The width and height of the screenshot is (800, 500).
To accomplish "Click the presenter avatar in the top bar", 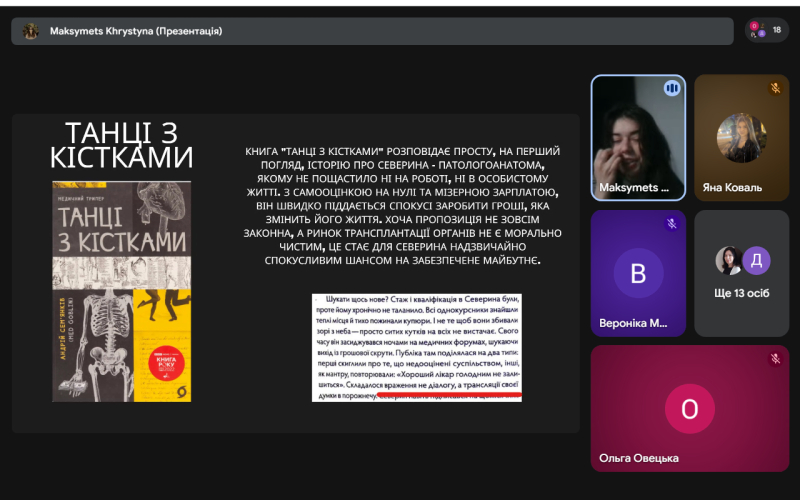I will pos(31,31).
